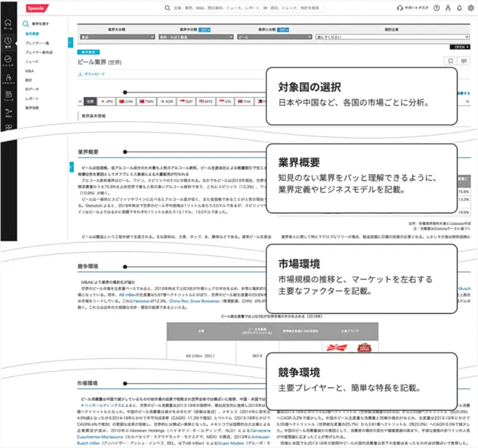Select the MYS country tab

pos(206,101)
